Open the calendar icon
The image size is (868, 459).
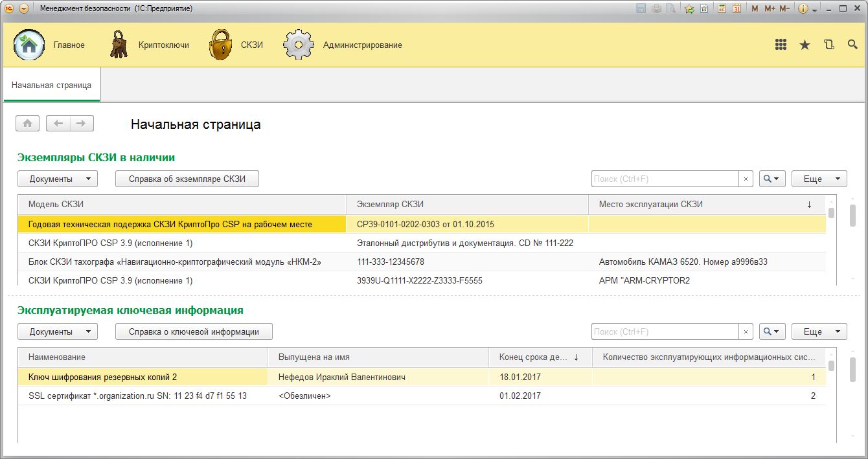(x=737, y=8)
